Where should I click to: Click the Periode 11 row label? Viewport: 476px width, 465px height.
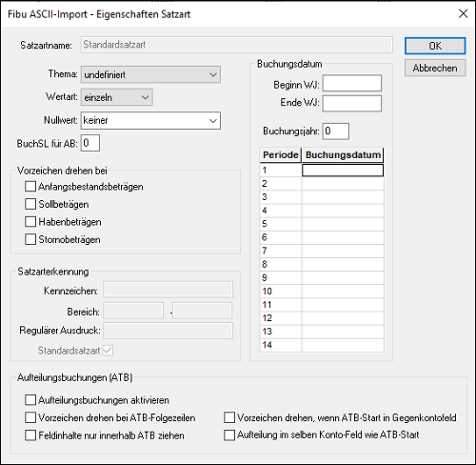pos(281,305)
